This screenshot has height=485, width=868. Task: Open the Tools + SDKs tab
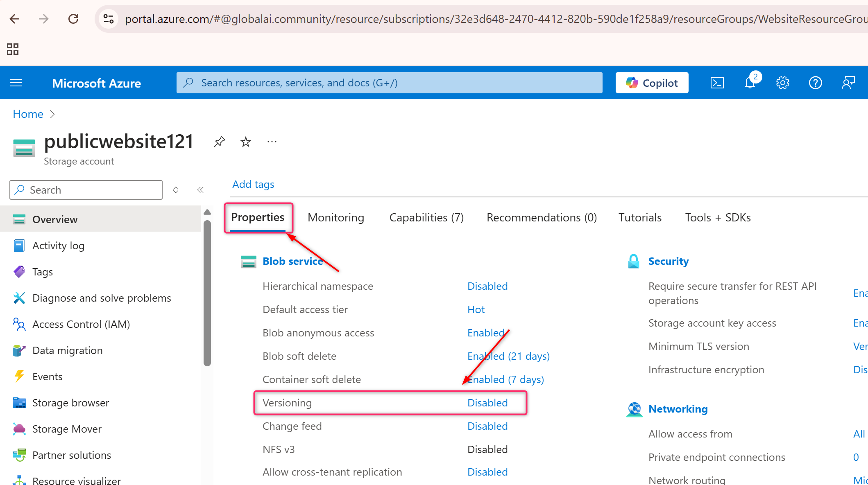click(718, 218)
